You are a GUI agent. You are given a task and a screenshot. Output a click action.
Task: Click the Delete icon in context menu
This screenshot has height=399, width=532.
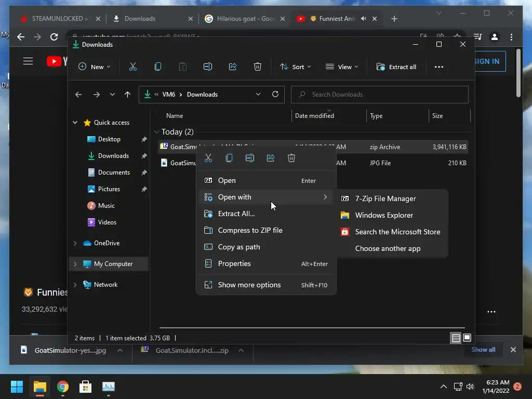291,158
